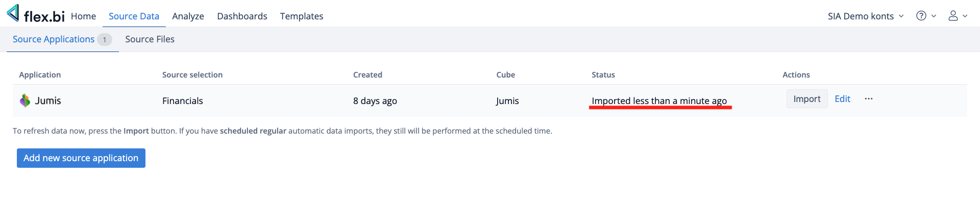This screenshot has width=980, height=205.
Task: Click the Jumis application icon
Action: tap(25, 100)
